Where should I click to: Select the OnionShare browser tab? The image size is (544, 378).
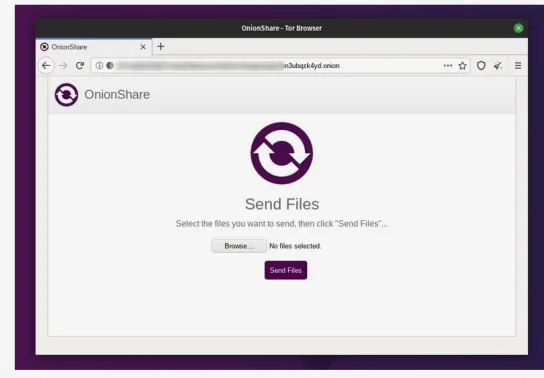coord(94,47)
